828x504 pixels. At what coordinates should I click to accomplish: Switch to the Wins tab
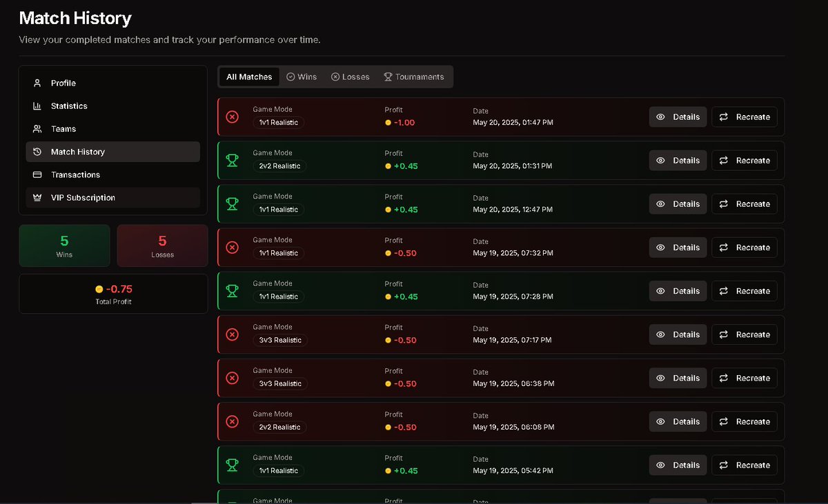[x=302, y=77]
